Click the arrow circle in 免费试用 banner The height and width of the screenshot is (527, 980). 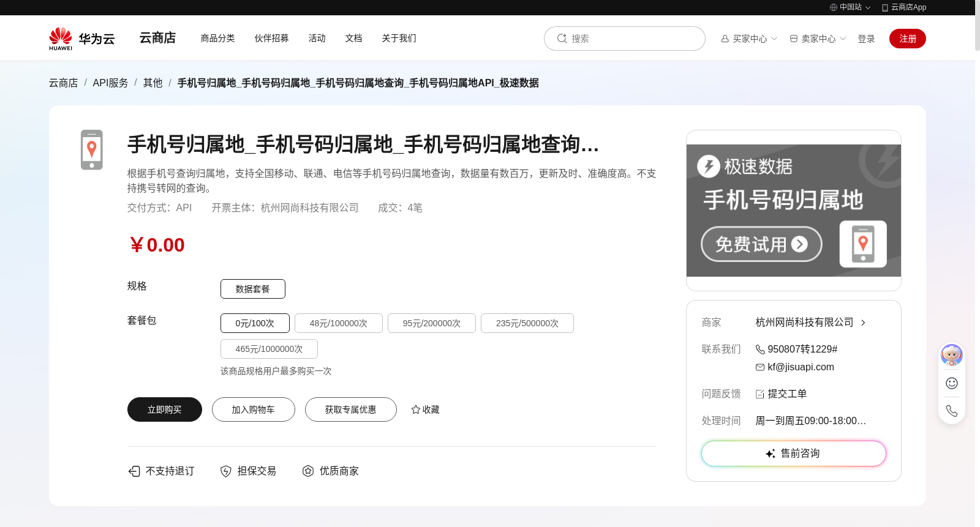(x=799, y=244)
